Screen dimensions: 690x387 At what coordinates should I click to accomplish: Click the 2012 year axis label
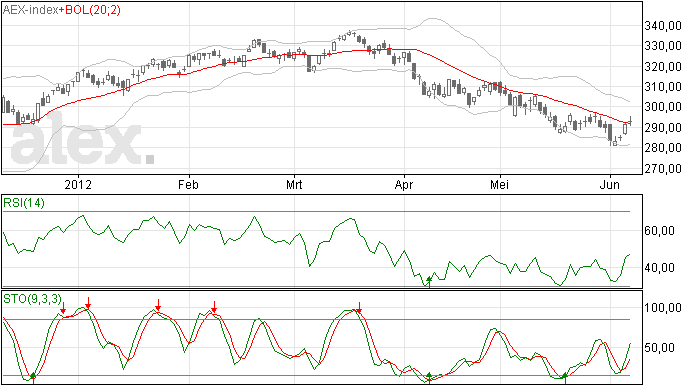(x=78, y=184)
